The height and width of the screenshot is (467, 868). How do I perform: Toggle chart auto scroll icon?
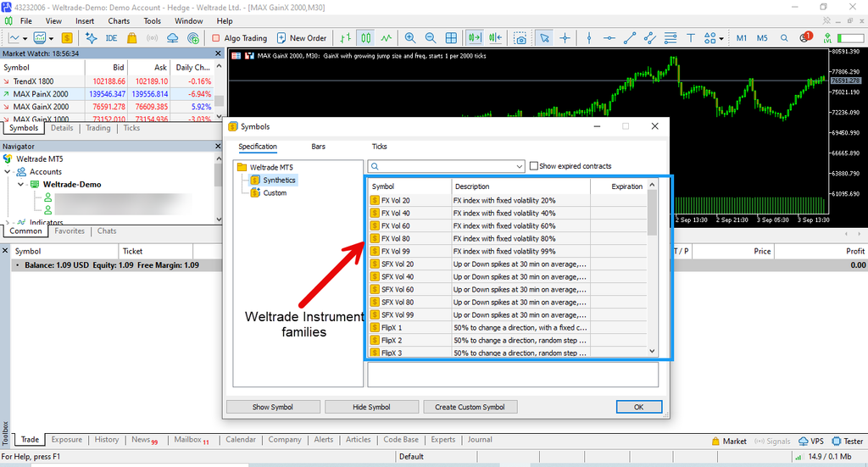click(x=475, y=38)
